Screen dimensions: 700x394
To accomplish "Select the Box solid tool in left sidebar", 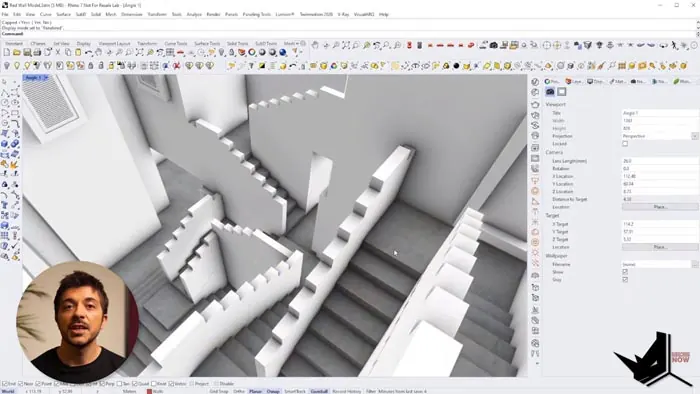I will click(x=4, y=144).
